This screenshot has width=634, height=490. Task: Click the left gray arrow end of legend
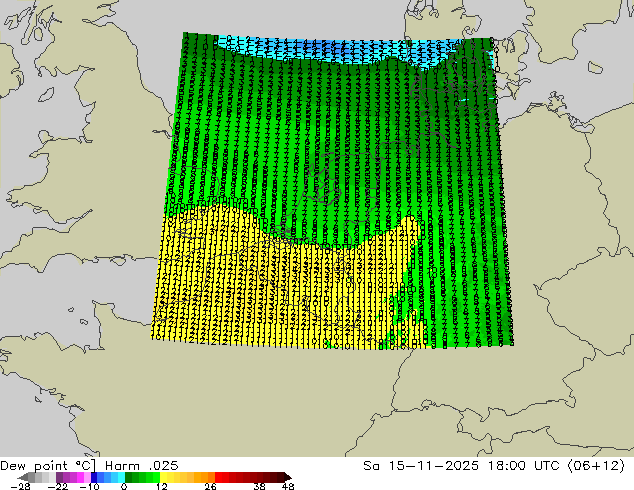pyautogui.click(x=23, y=477)
